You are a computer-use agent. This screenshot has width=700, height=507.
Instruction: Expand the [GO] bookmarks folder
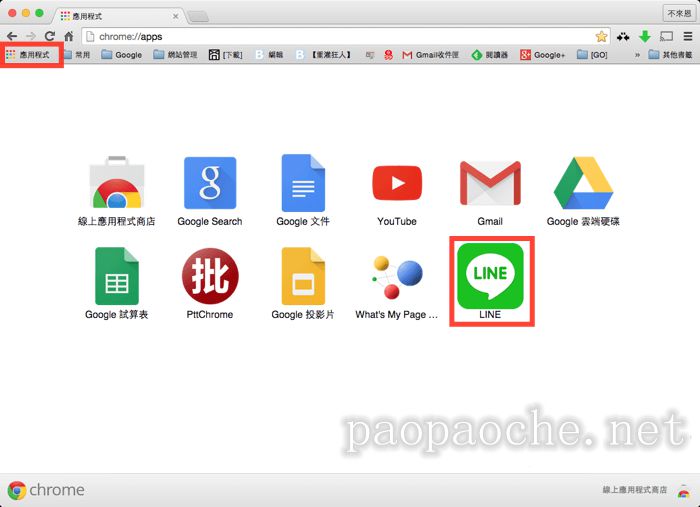[592, 54]
